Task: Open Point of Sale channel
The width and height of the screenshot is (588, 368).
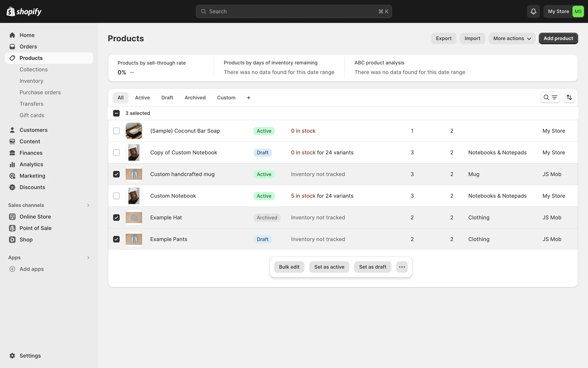Action: click(x=35, y=228)
